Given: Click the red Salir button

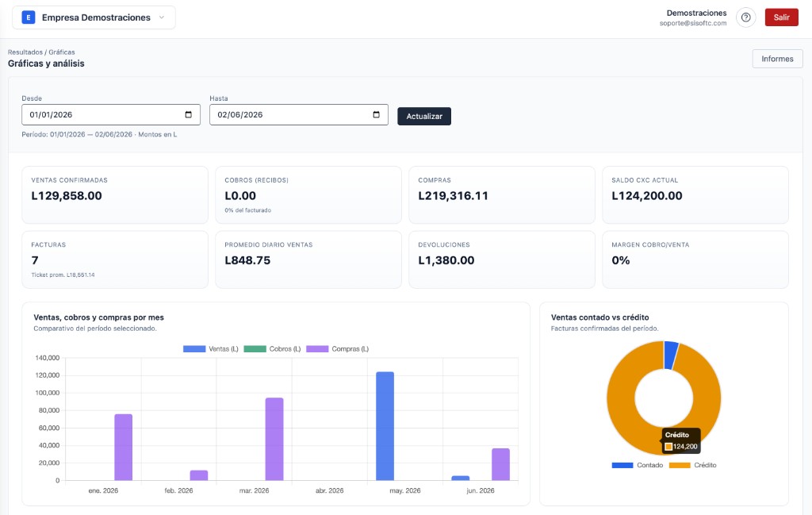Looking at the screenshot, I should (781, 17).
